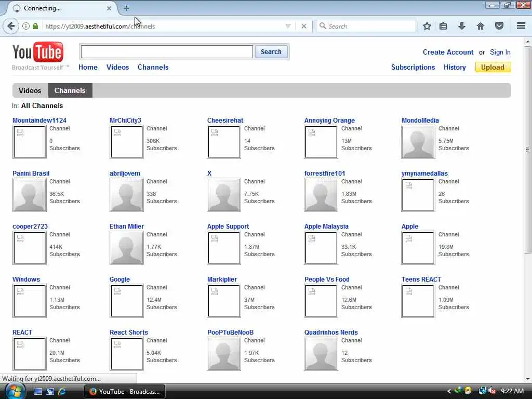Select the Channels tab

(x=70, y=90)
